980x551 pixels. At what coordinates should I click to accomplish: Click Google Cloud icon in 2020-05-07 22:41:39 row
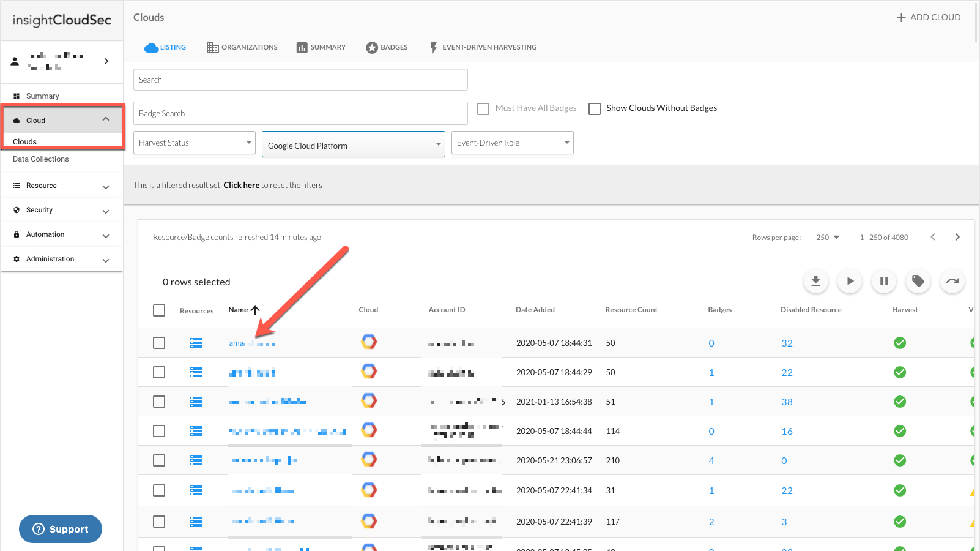[x=369, y=521]
